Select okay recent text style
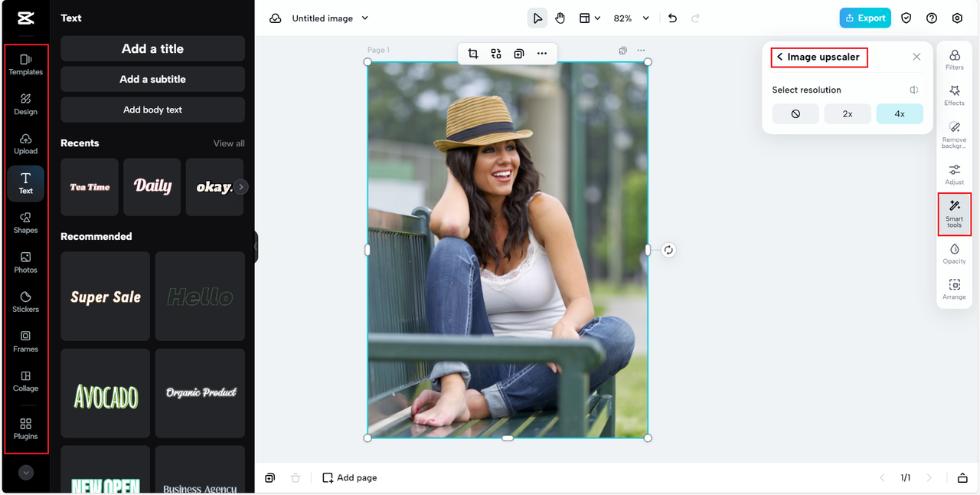The height and width of the screenshot is (495, 980). click(213, 187)
